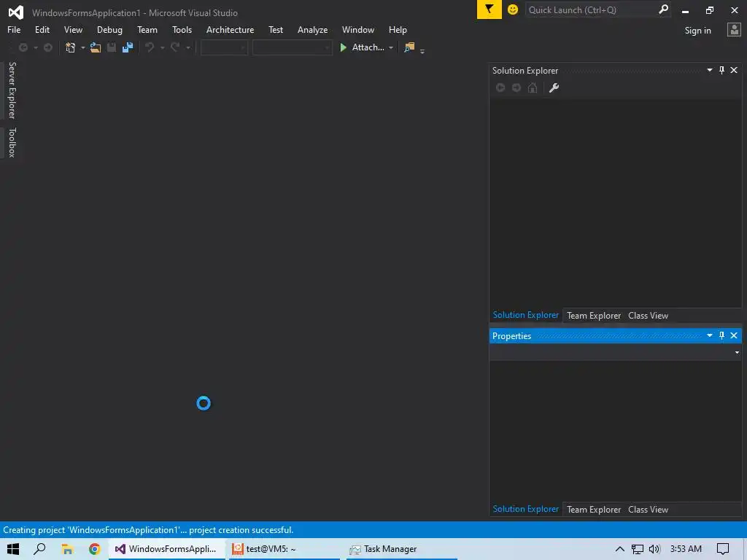Viewport: 747px width, 560px height.
Task: Open the Navigate Backward dropdown arrow
Action: coord(36,47)
